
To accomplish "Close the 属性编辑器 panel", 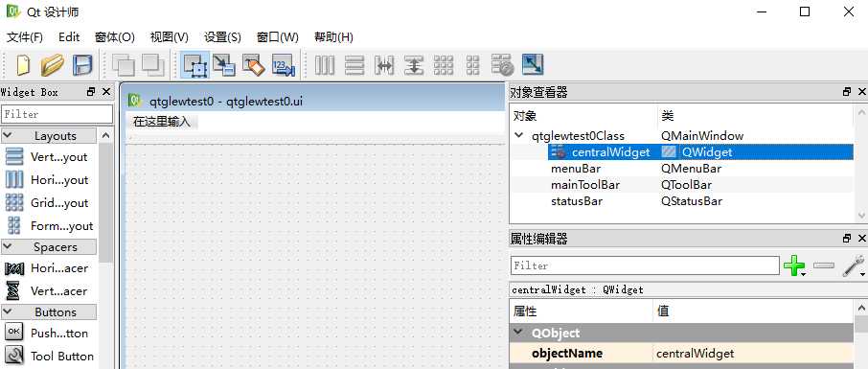I will [862, 239].
